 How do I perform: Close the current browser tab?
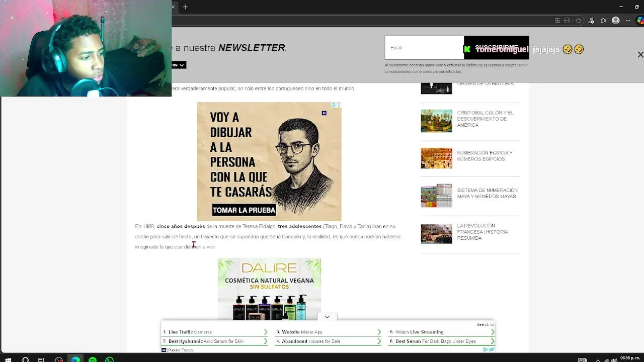click(x=173, y=7)
